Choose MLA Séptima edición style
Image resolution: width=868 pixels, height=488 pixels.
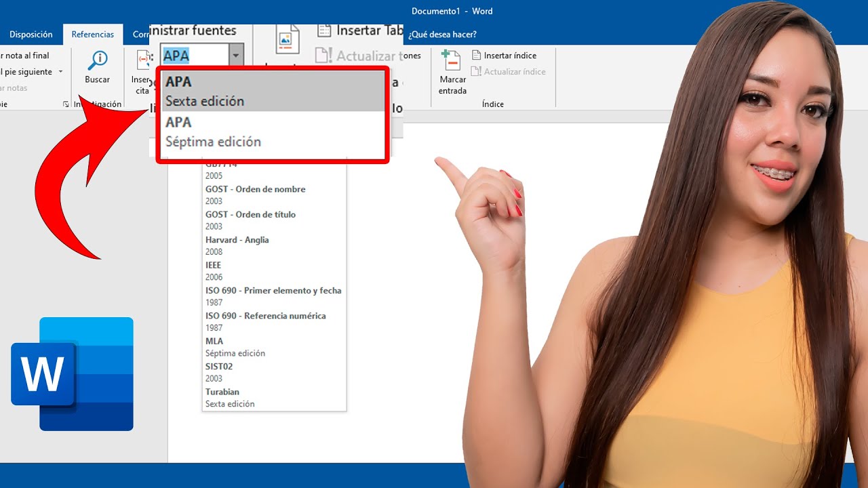(274, 347)
